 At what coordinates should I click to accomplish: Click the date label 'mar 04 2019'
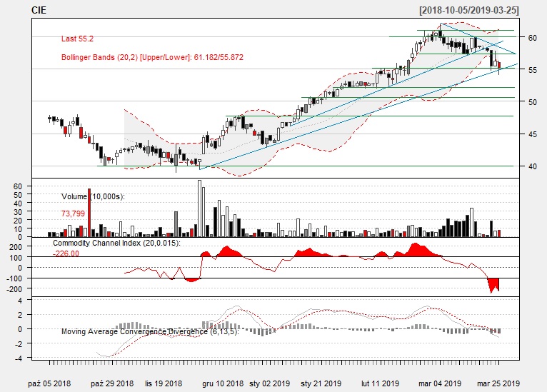pyautogui.click(x=440, y=383)
